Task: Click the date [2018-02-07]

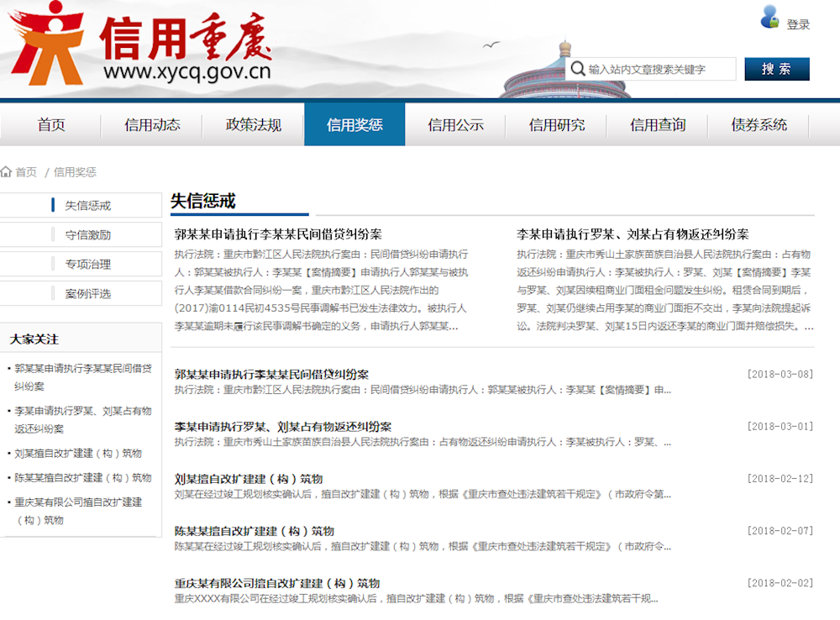Action: click(780, 530)
